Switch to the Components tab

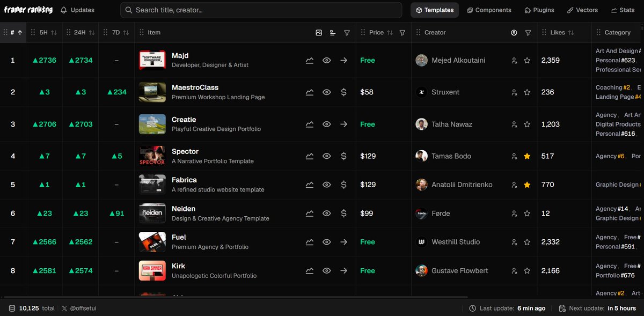(x=489, y=10)
